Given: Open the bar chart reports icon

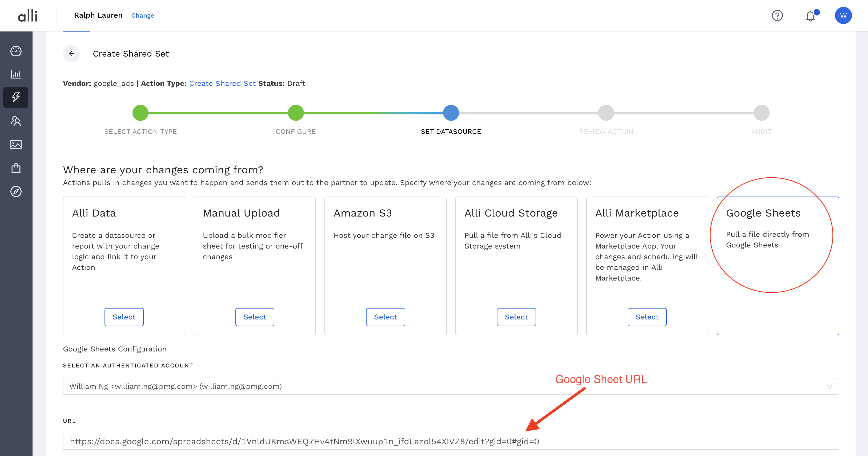Looking at the screenshot, I should click(16, 74).
